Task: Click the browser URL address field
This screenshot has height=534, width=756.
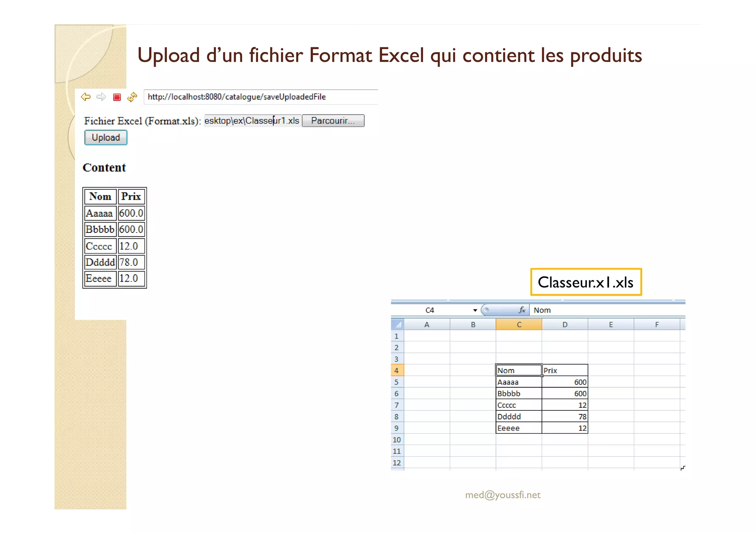Action: point(261,97)
